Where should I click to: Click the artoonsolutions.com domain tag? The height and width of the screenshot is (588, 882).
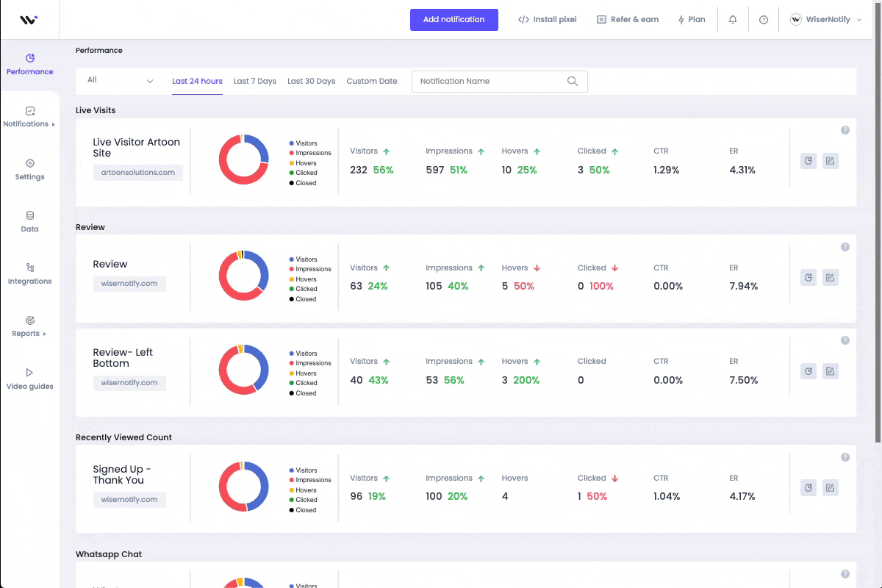point(138,173)
